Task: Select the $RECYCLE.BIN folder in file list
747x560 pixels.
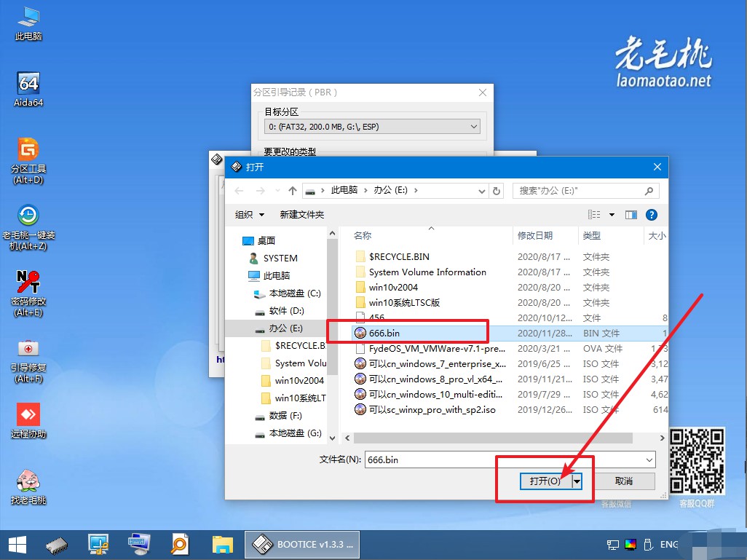Action: pyautogui.click(x=399, y=257)
